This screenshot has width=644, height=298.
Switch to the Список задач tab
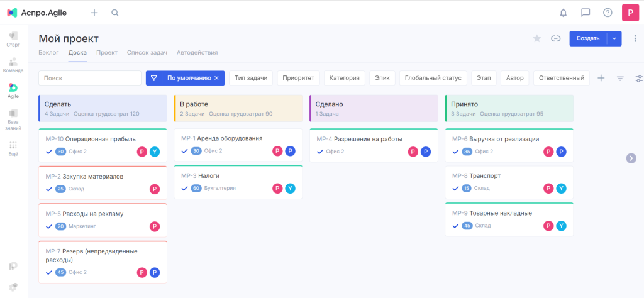pyautogui.click(x=147, y=53)
